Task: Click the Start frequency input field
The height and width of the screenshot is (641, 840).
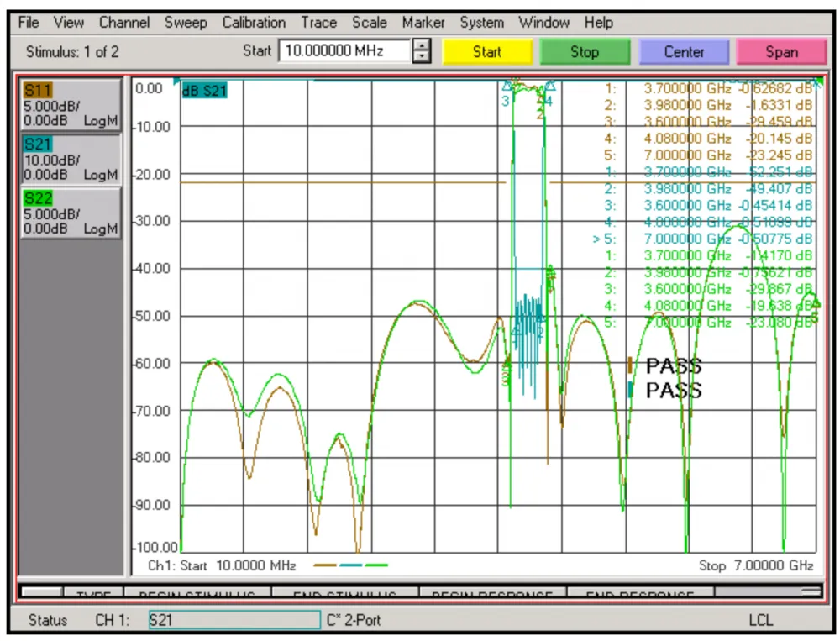Action: [344, 51]
